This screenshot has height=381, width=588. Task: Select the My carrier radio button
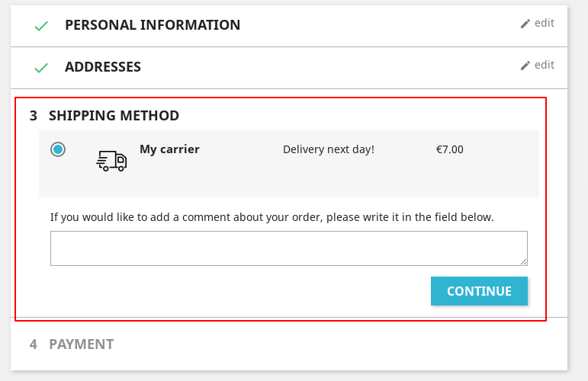[58, 149]
